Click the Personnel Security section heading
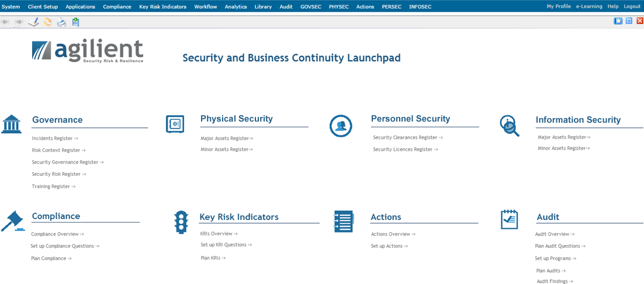 [x=411, y=119]
